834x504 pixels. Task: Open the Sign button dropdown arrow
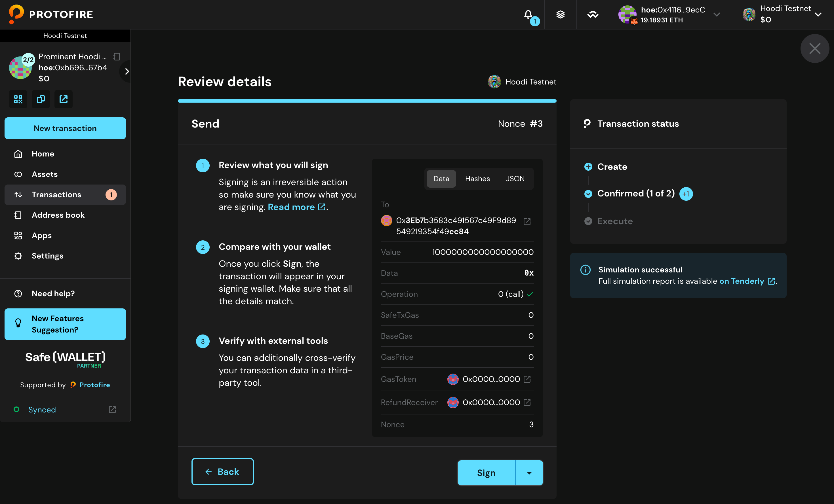pos(529,473)
